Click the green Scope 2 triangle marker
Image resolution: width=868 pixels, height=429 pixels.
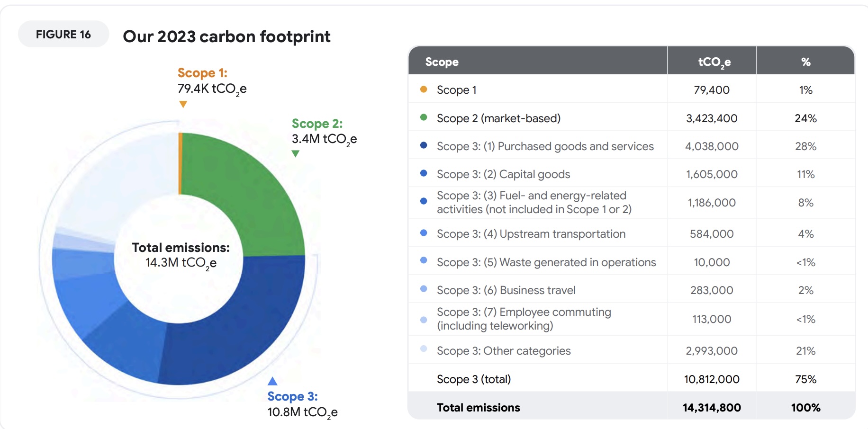coord(295,153)
